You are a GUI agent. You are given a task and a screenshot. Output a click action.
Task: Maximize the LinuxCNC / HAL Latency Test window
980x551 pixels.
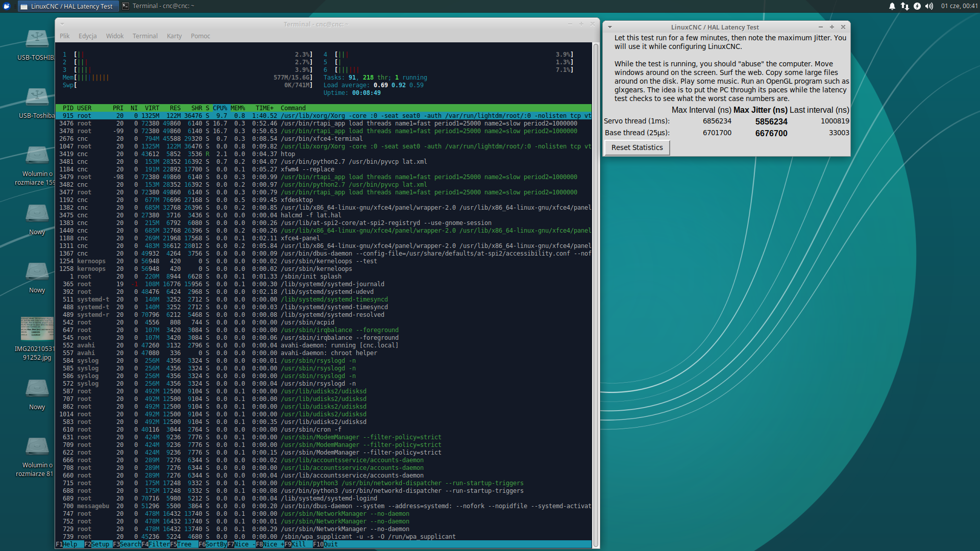pyautogui.click(x=832, y=27)
